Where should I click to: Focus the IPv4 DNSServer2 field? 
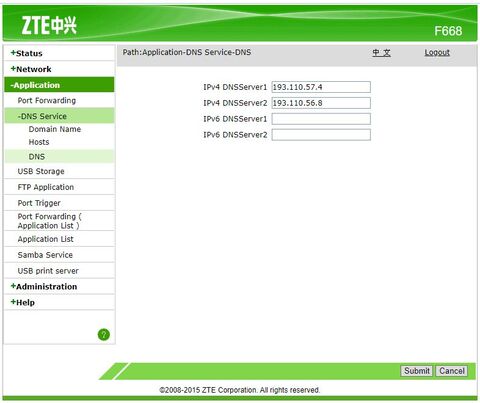(321, 103)
